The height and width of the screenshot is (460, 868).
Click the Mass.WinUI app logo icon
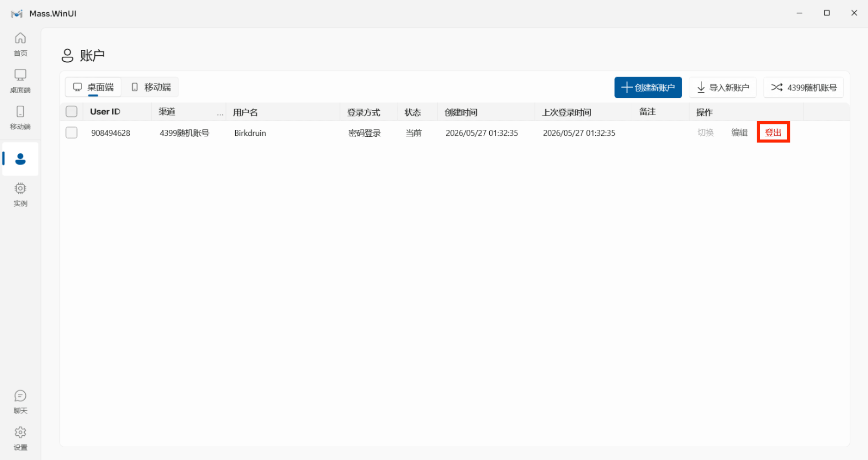point(17,14)
